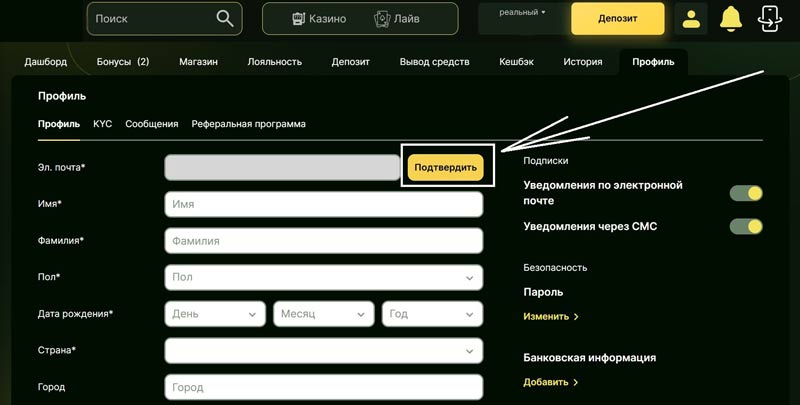The image size is (800, 405).
Task: Open the Лайв section
Action: click(396, 19)
